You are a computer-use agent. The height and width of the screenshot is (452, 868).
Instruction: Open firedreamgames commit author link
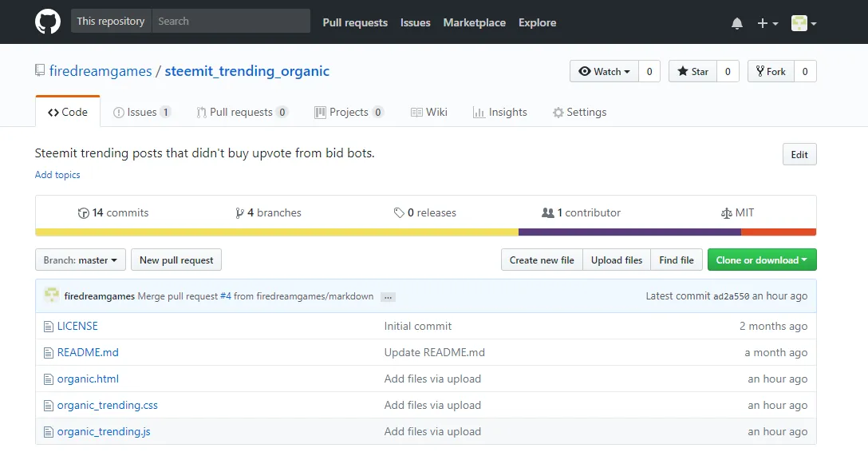click(x=100, y=296)
